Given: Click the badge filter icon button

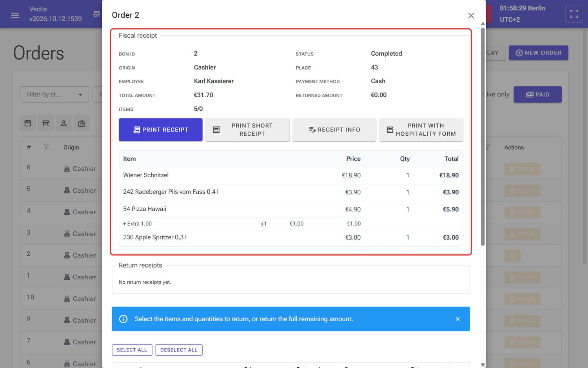Looking at the screenshot, I should pyautogui.click(x=82, y=123).
